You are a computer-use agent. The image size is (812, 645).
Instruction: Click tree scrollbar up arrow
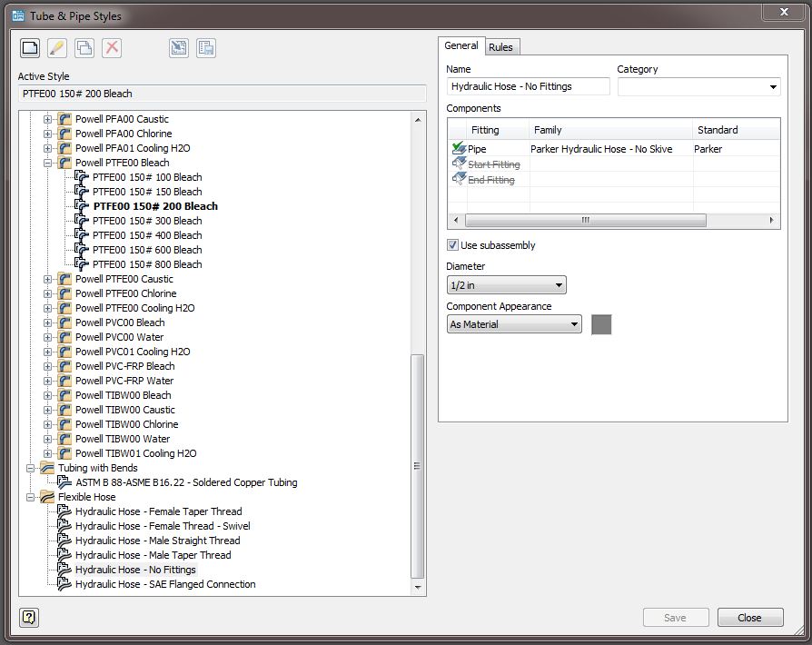click(x=418, y=120)
